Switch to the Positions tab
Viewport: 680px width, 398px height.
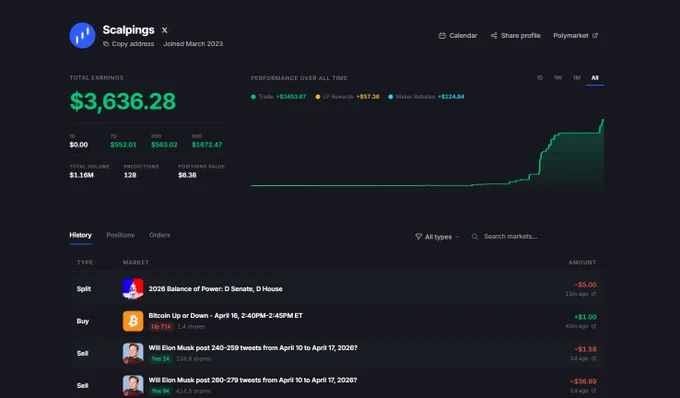(x=121, y=235)
